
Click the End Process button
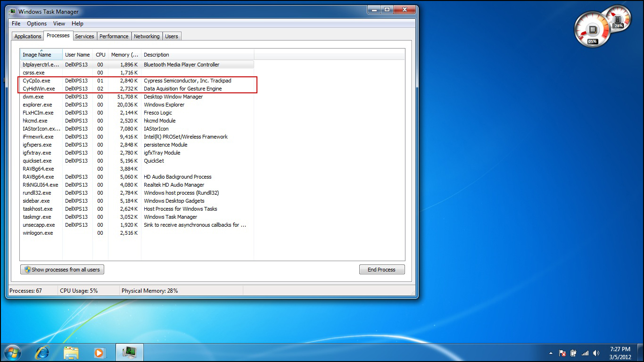point(382,270)
